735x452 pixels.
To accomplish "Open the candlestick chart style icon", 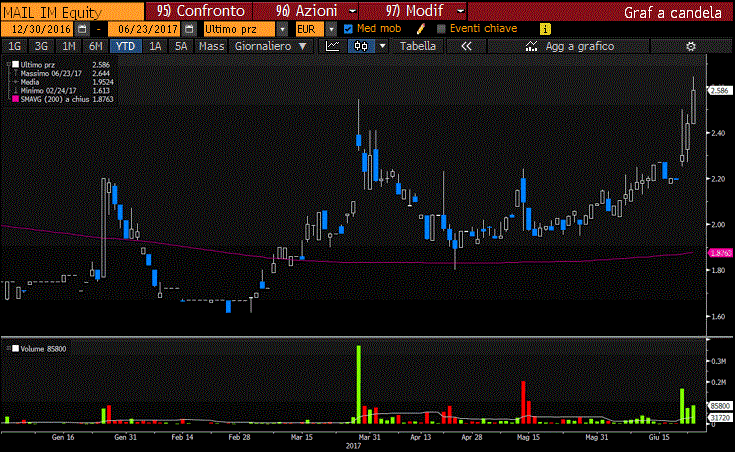I will pyautogui.click(x=358, y=46).
